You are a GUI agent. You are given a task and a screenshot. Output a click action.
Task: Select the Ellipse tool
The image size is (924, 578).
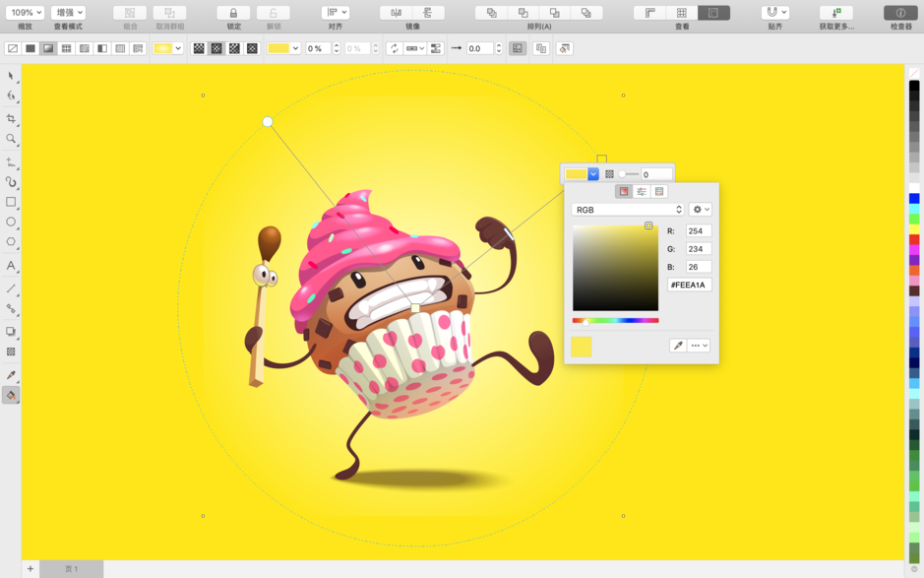click(x=12, y=224)
